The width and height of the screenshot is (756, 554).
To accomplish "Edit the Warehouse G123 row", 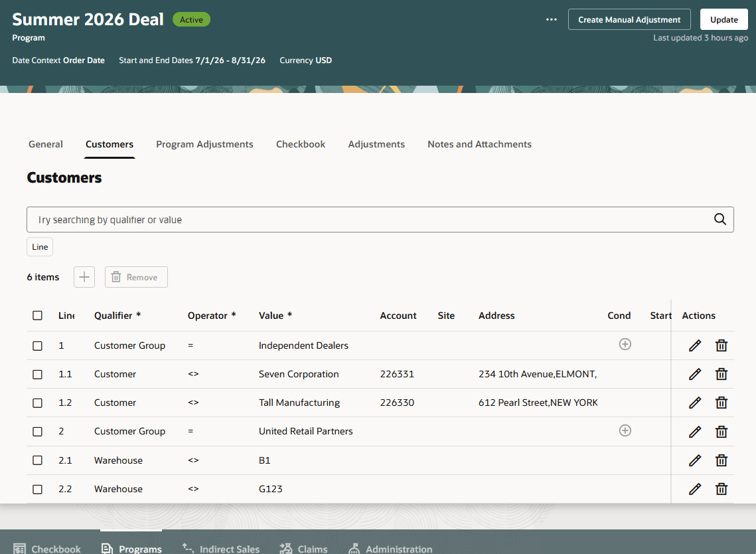I will [x=695, y=489].
